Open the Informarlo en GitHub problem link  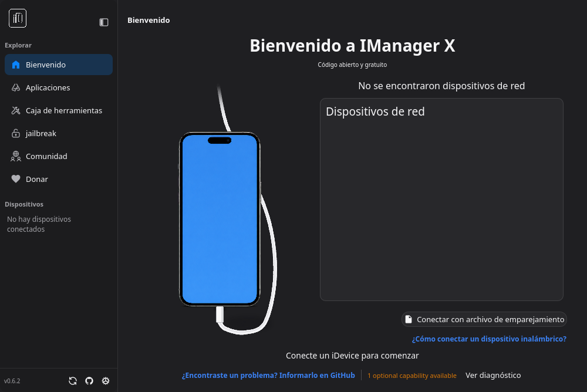click(x=268, y=375)
